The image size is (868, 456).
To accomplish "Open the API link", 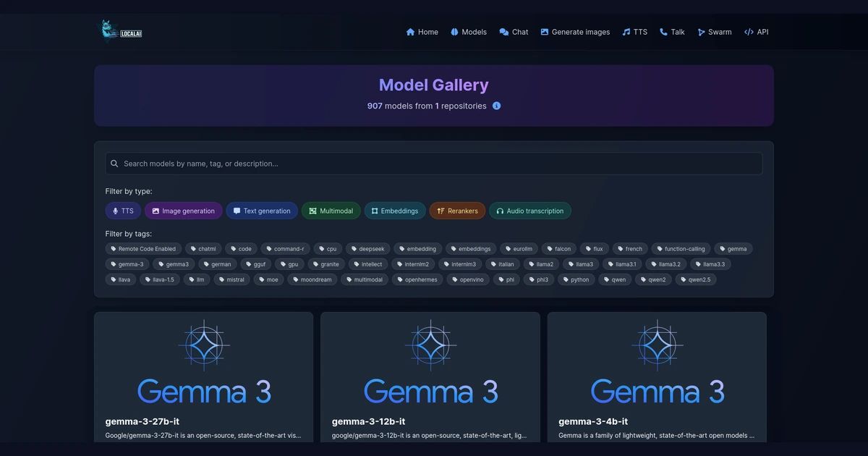I will pyautogui.click(x=756, y=32).
